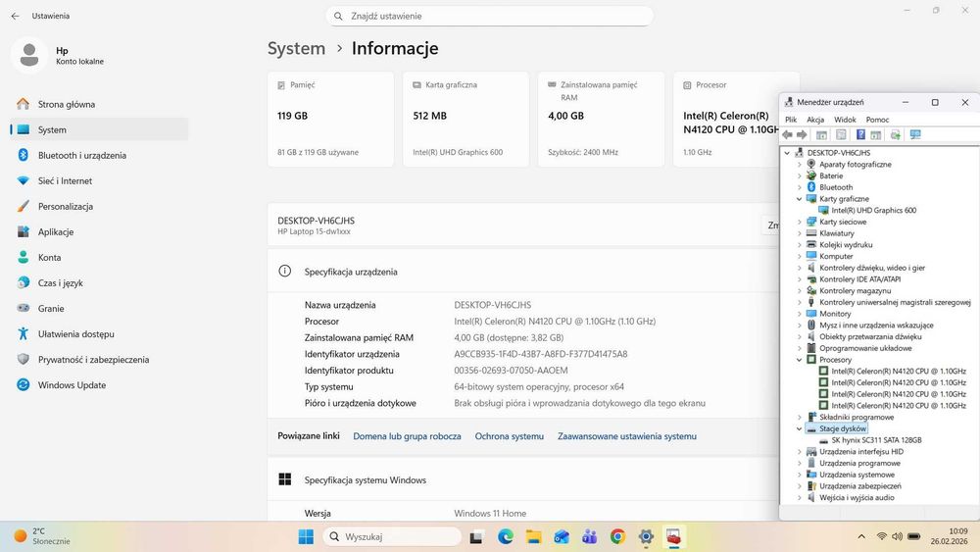This screenshot has width=980, height=552.
Task: Click weather widget showing 2°C Słonecznie
Action: tap(42, 536)
